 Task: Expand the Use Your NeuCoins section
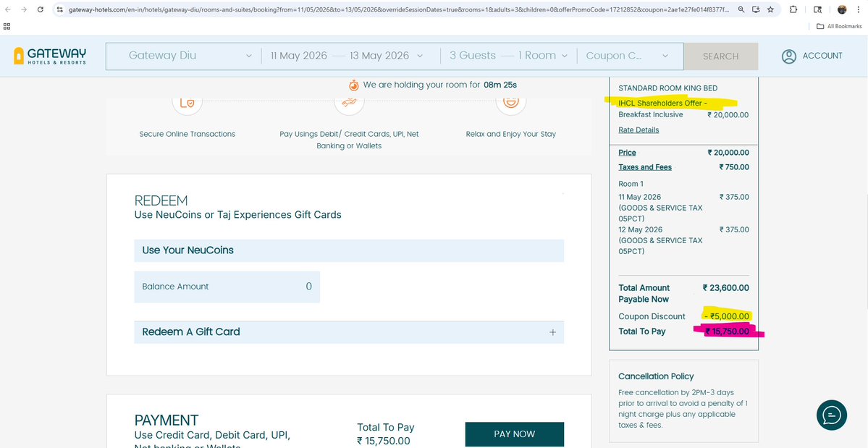pyautogui.click(x=349, y=250)
